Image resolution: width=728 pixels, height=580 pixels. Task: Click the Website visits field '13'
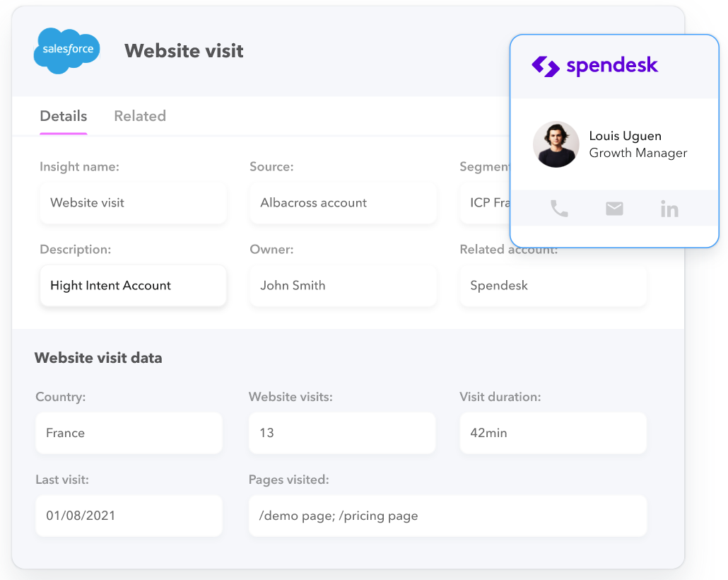pyautogui.click(x=342, y=433)
